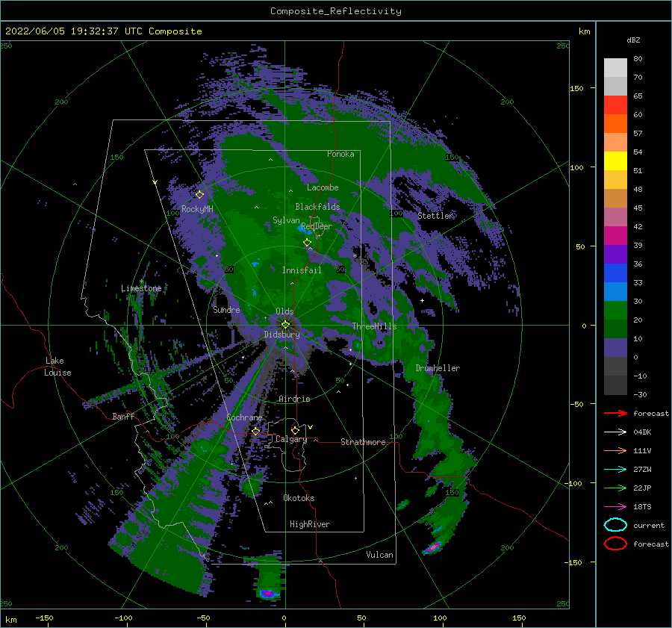Click the ThreeHills label
This screenshot has width=672, height=628.
point(375,326)
